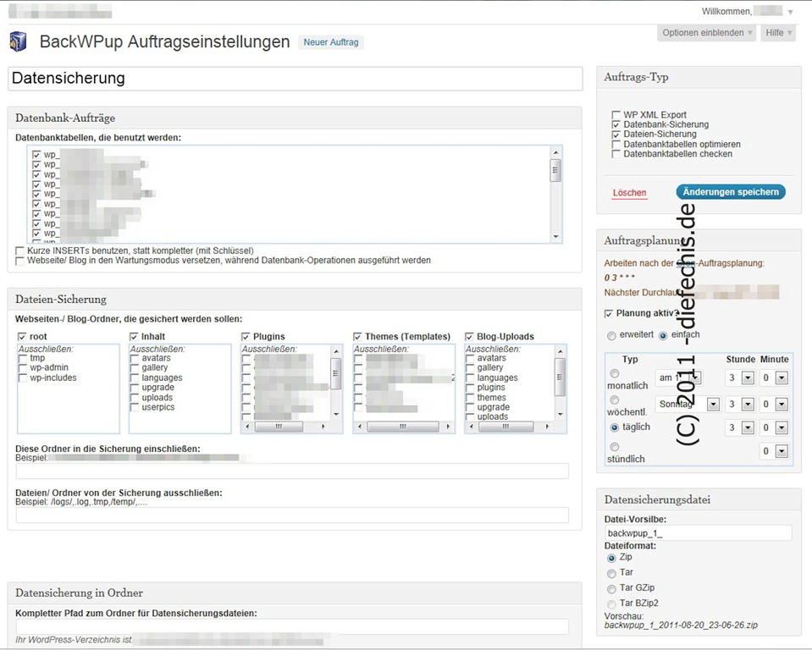Screen dimensions: 812x650
Task: Select Tar BZip2 file format
Action: tap(611, 604)
